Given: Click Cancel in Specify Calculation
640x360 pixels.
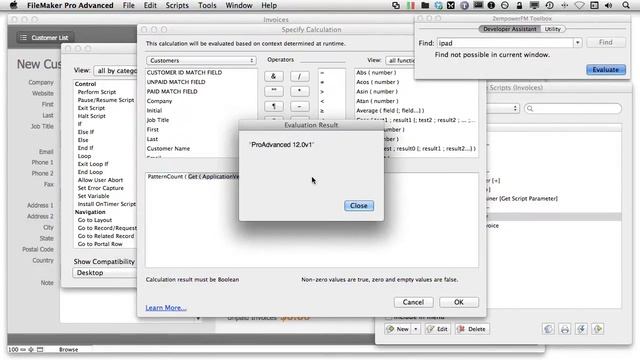Looking at the screenshot, I should 413,302.
